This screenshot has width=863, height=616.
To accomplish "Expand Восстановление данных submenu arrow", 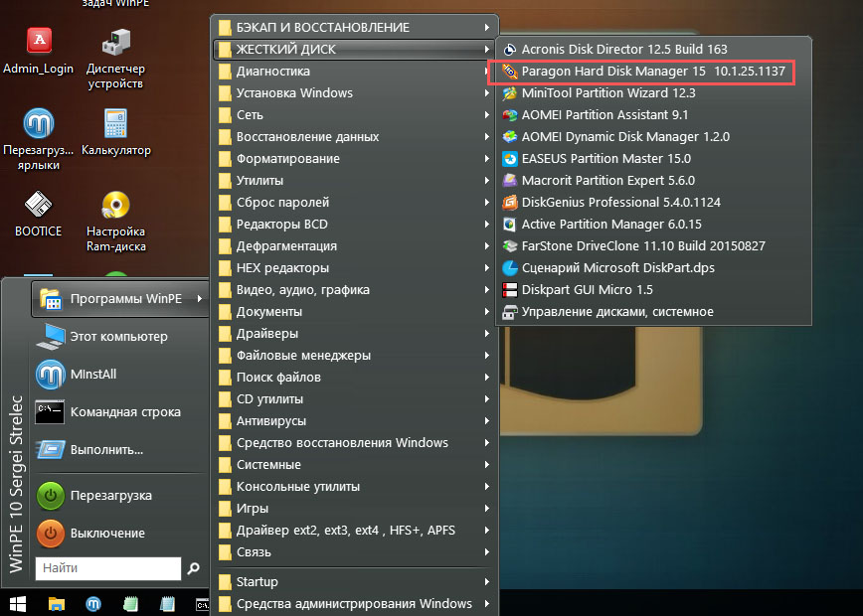I will 487,137.
